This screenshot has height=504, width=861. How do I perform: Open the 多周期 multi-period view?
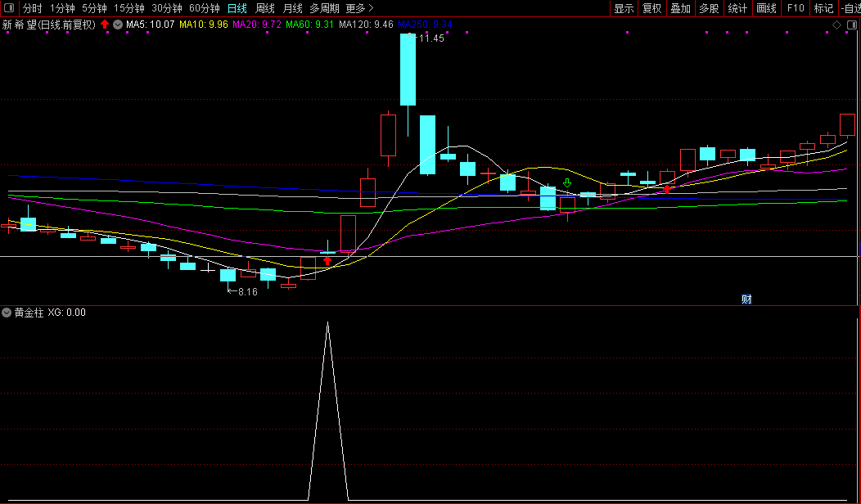325,8
